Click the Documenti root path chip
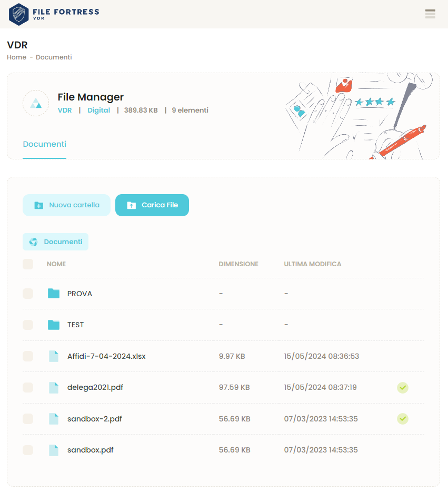Viewport: 448px width, 493px height. 56,242
